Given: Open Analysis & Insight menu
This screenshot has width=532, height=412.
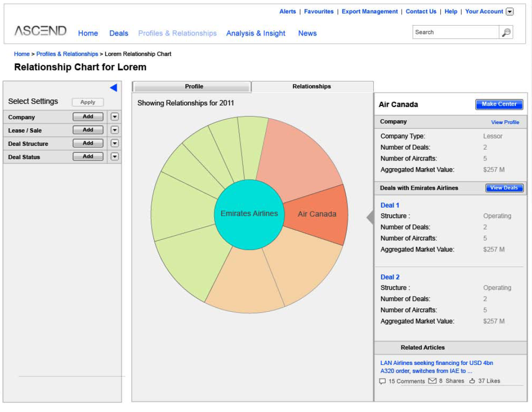Looking at the screenshot, I should click(256, 33).
